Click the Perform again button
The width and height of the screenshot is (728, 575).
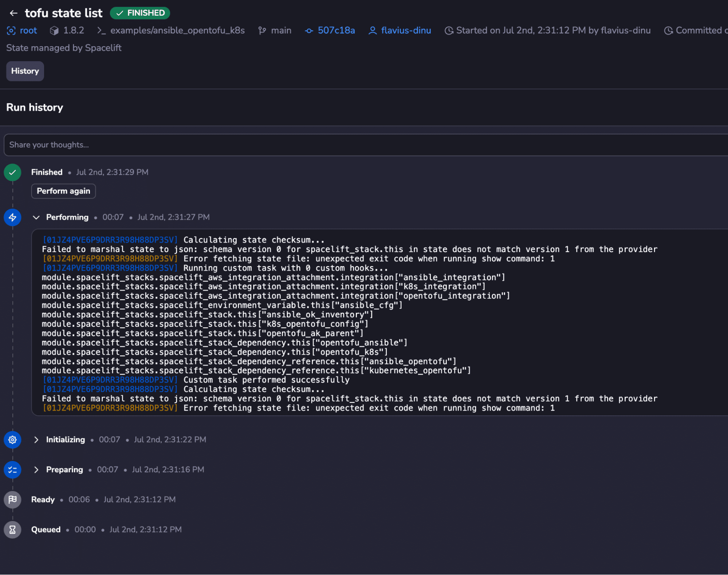pyautogui.click(x=63, y=191)
